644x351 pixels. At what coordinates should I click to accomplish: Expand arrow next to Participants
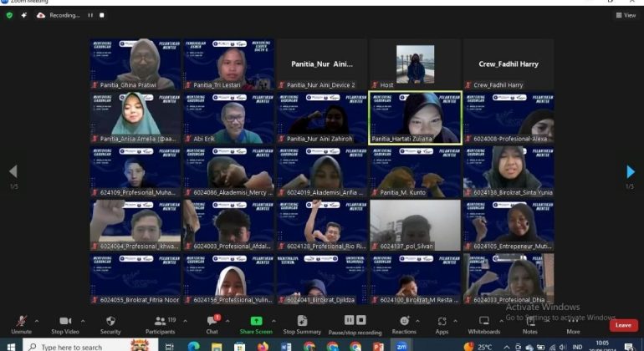[185, 321]
